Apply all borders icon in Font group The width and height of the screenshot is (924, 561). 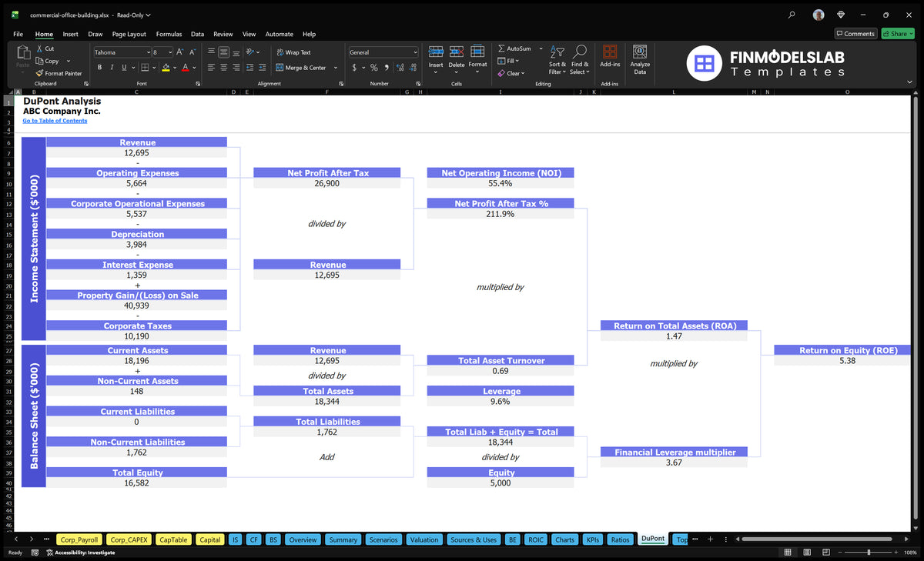(146, 68)
